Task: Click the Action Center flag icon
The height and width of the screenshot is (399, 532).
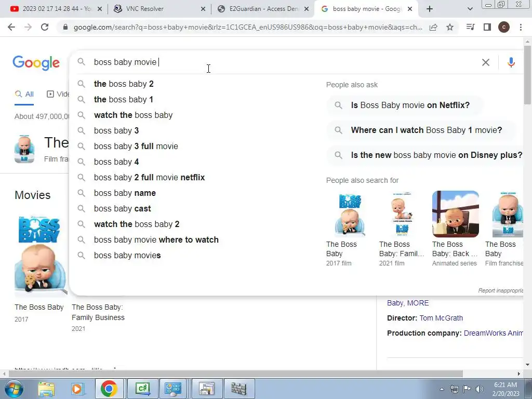Action: coord(467,389)
